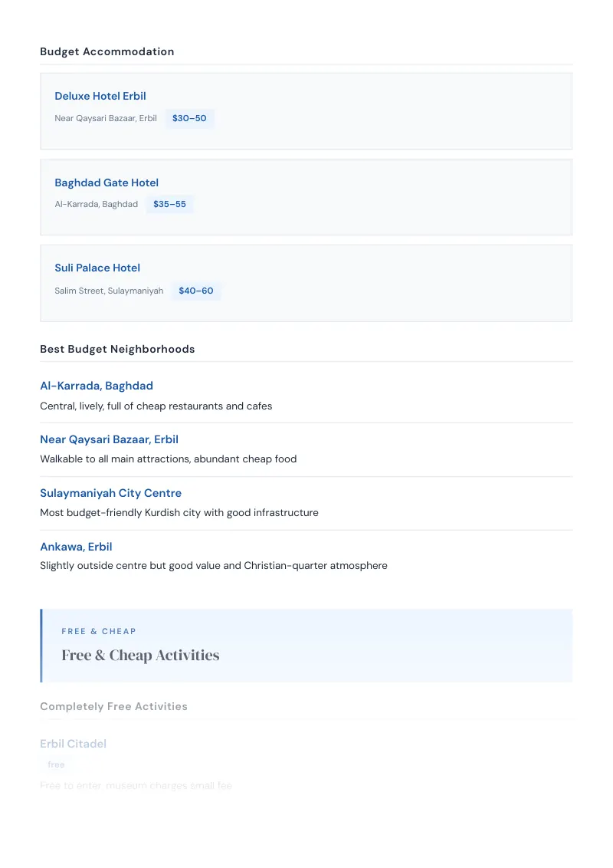Click the FREE & CHEAP label above the banner title
This screenshot has width=613, height=868.
pyautogui.click(x=99, y=632)
